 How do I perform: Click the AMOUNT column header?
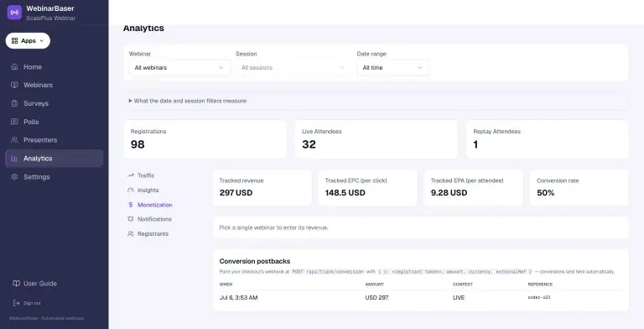coord(375,285)
